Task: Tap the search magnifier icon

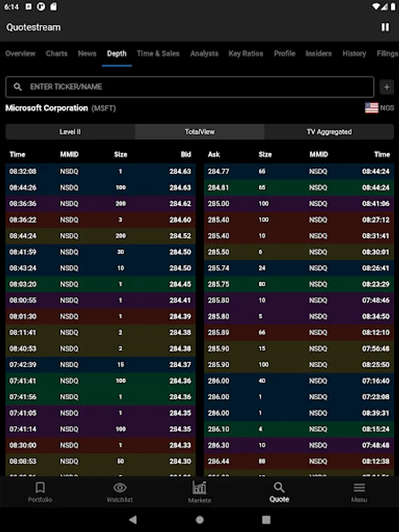Action: 18,87
